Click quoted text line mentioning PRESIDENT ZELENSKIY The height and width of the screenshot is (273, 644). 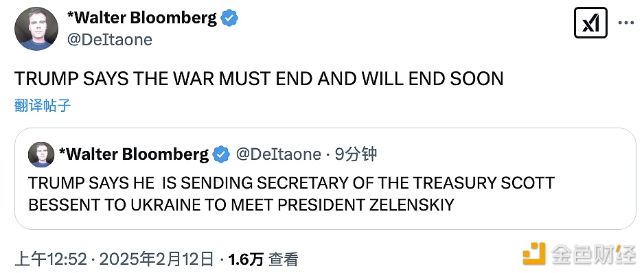[x=241, y=205]
